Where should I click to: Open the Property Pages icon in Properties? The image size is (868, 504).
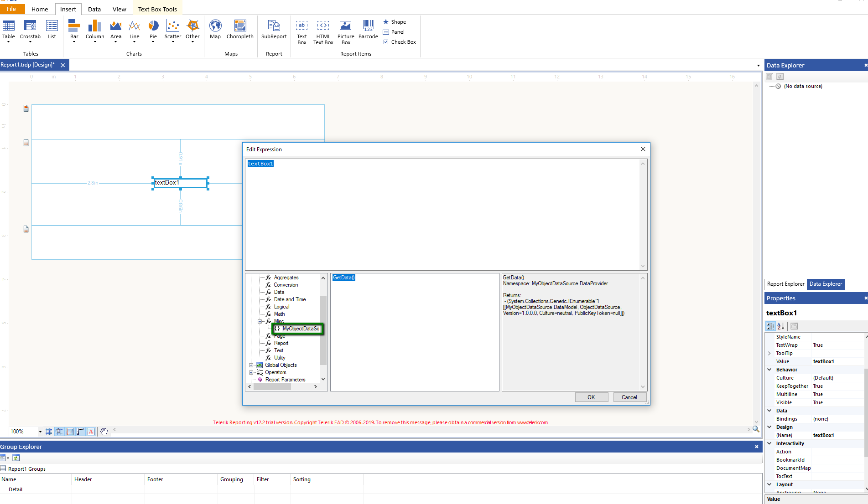794,326
